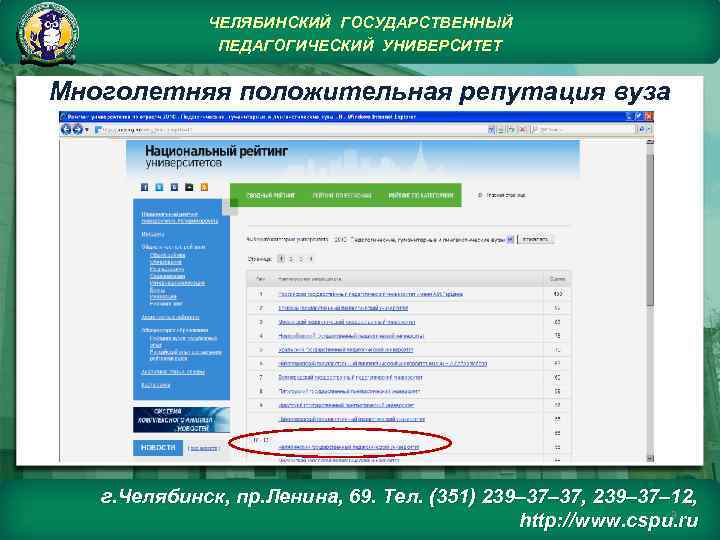
Task: Open the university link ranked 1
Action: (370, 294)
